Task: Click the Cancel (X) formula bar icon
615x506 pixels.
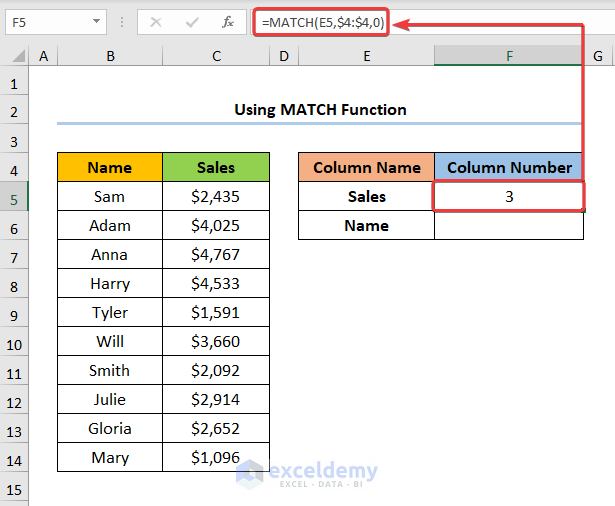Action: click(156, 21)
